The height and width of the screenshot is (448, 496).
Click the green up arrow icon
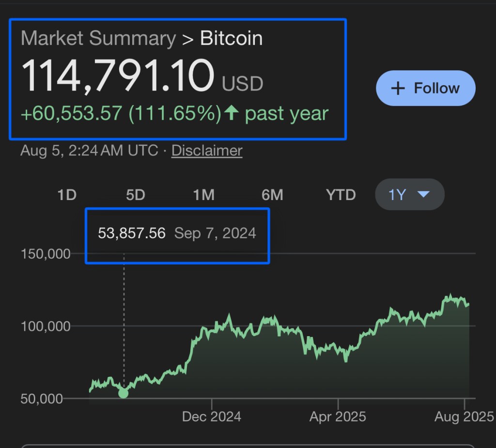click(232, 113)
